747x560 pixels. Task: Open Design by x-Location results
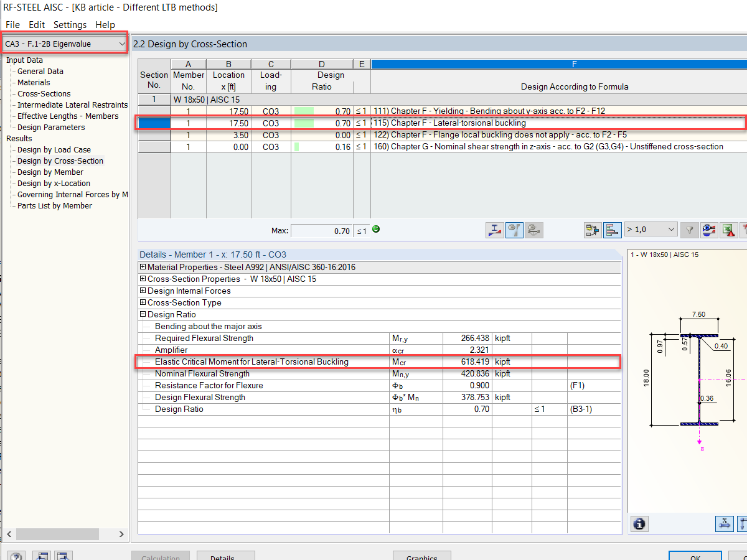point(54,184)
